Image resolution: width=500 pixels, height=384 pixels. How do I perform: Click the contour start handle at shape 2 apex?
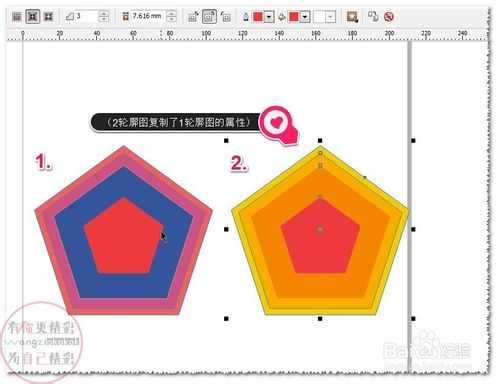tap(320, 153)
